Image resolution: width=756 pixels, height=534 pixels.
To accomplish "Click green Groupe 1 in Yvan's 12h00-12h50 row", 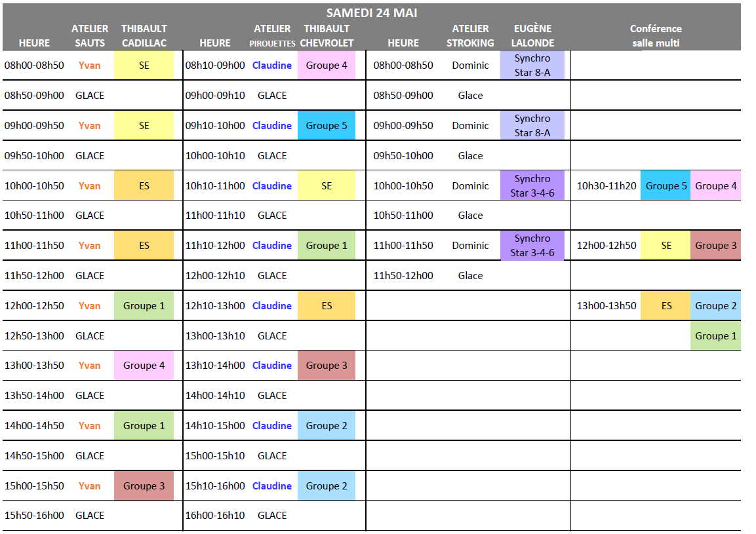I will [144, 306].
